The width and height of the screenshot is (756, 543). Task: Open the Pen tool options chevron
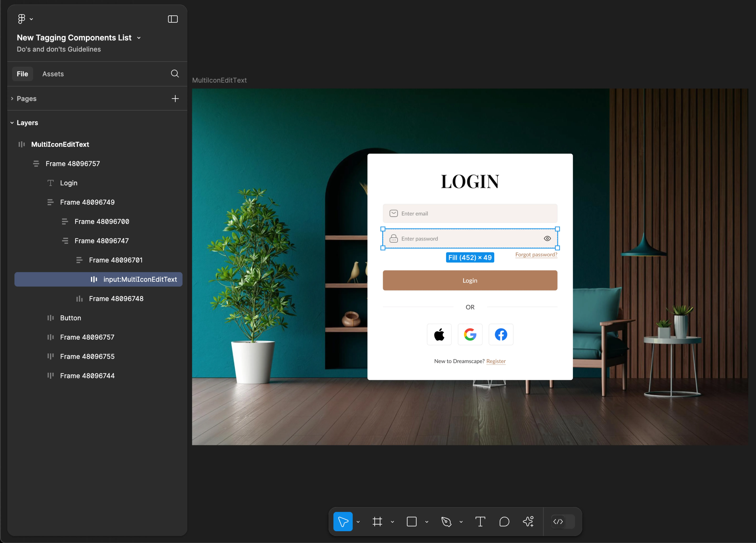click(x=461, y=522)
